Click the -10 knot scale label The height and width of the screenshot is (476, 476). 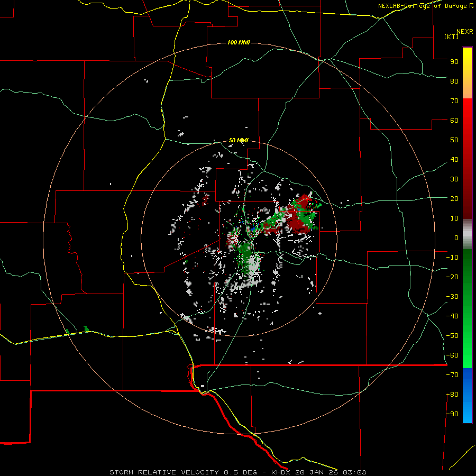click(x=452, y=258)
